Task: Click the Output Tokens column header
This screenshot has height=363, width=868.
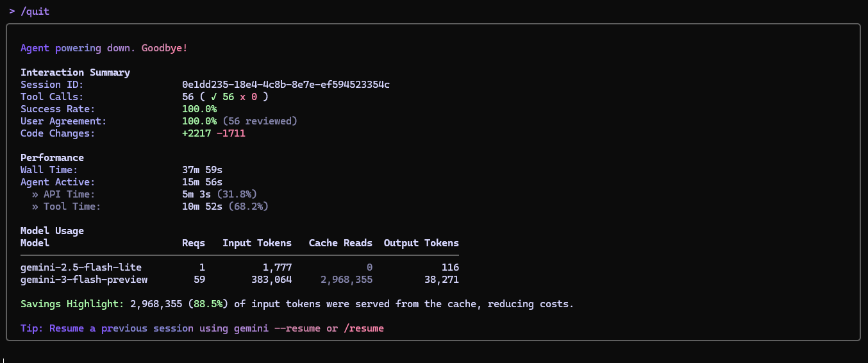Action: point(421,243)
